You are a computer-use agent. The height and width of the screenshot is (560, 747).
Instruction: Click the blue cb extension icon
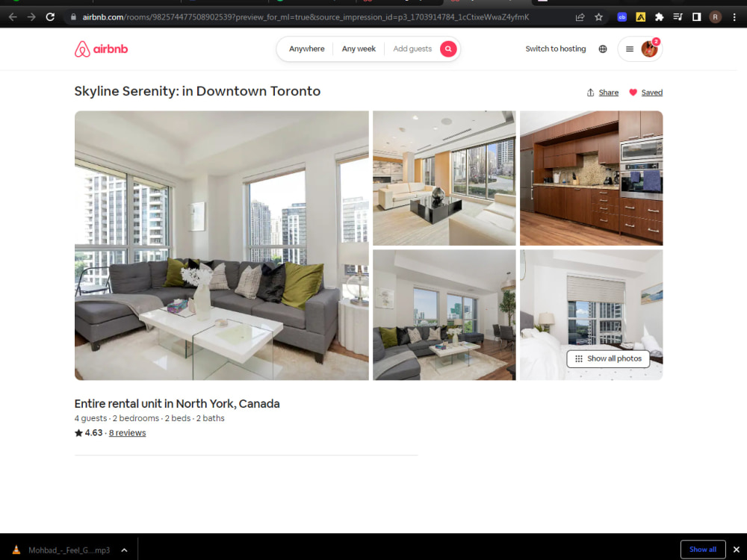pos(622,17)
